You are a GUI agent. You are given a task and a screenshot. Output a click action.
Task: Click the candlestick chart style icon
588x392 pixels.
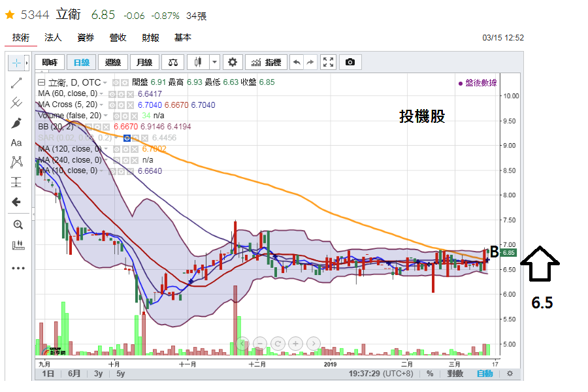pos(198,62)
